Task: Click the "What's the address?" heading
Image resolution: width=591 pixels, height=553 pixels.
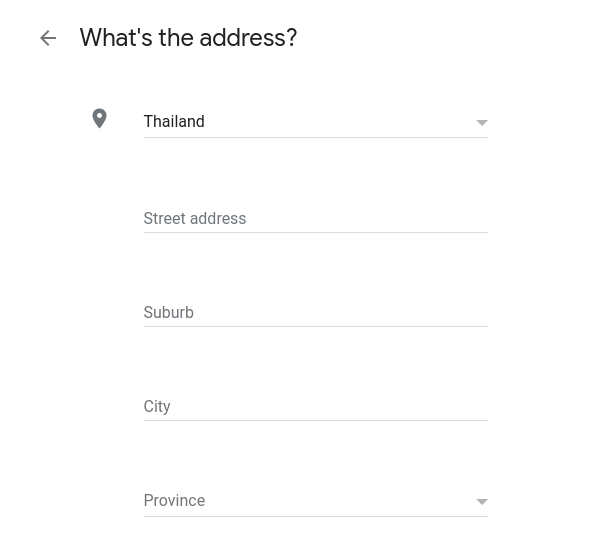Action: click(x=188, y=38)
